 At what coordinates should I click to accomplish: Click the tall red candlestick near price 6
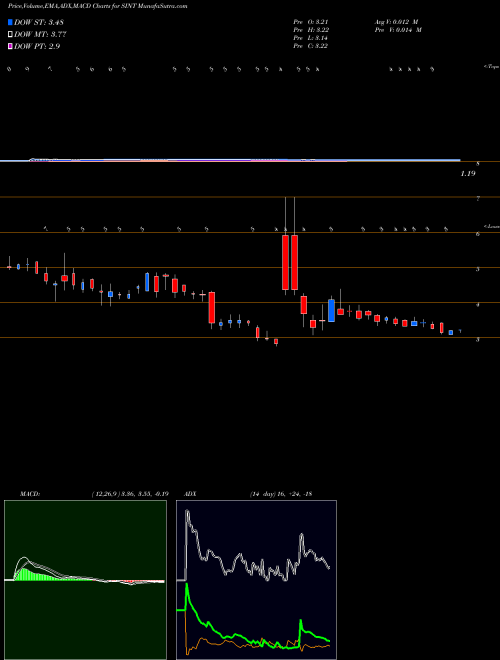(285, 262)
